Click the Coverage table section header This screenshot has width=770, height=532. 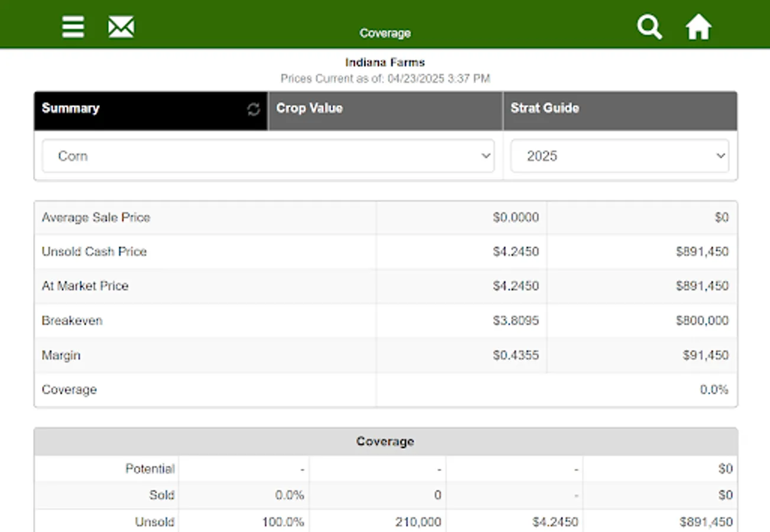coord(385,442)
